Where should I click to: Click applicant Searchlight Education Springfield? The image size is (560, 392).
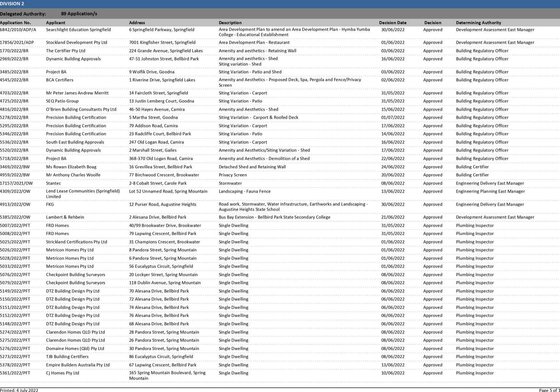pyautogui.click(x=78, y=30)
